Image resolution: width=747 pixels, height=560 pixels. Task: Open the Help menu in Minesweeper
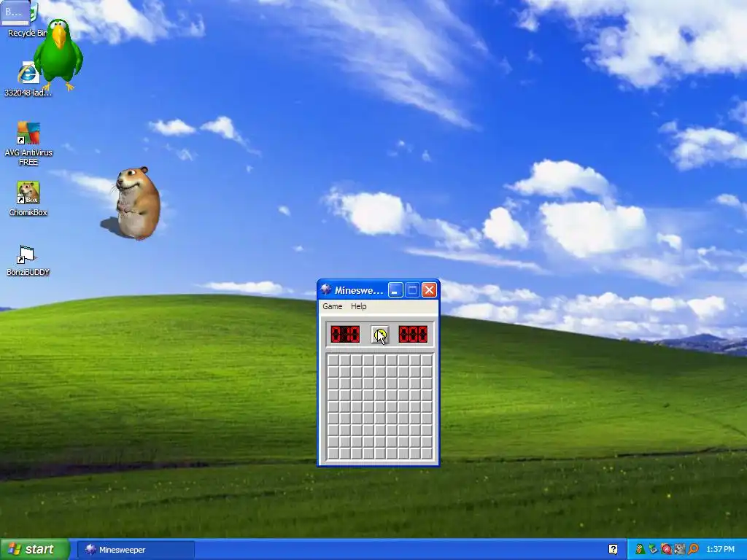tap(358, 306)
